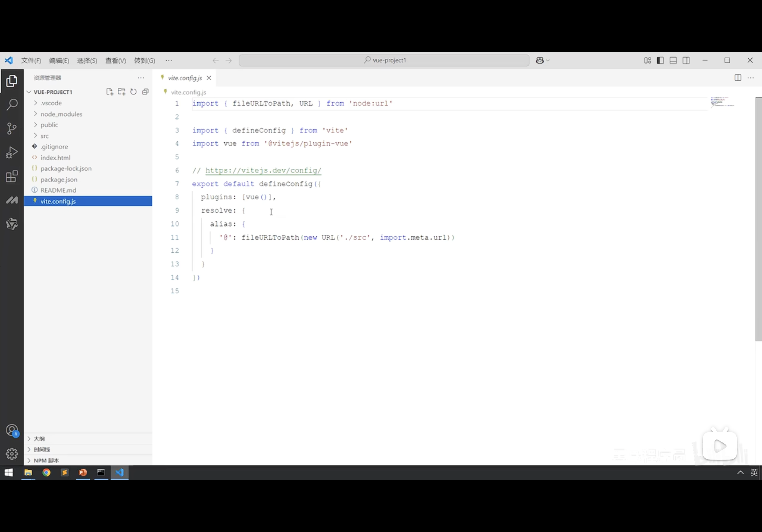This screenshot has height=532, width=762.
Task: Refresh the explorer file tree
Action: (x=133, y=92)
